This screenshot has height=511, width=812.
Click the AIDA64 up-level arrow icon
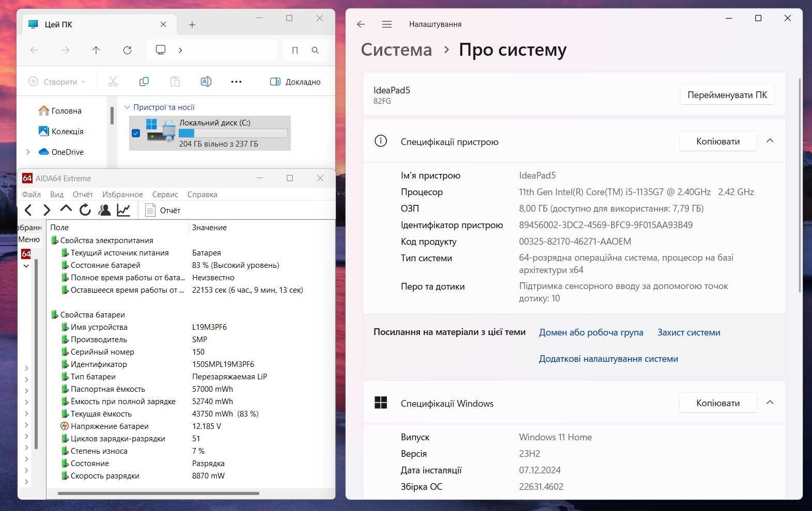(66, 209)
